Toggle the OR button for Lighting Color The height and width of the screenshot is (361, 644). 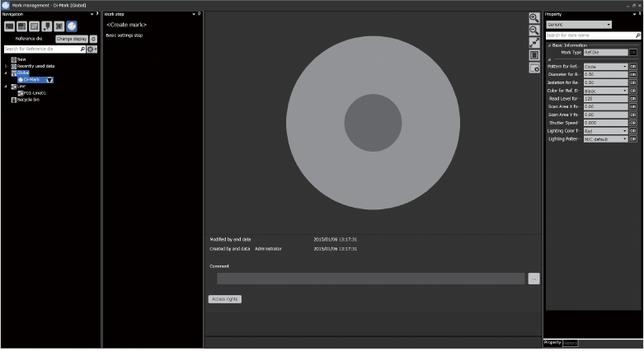[x=633, y=131]
